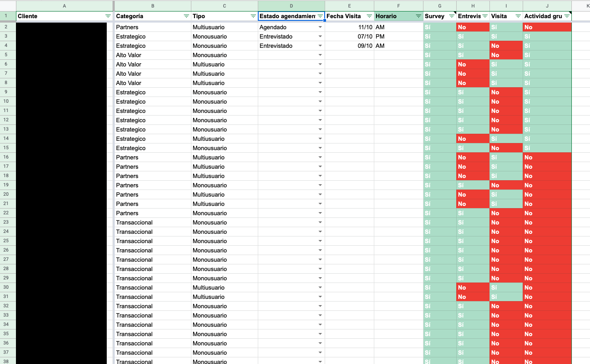The image size is (590, 364).
Task: Select empty Fecha Visita cell in row 12
Action: tap(349, 120)
